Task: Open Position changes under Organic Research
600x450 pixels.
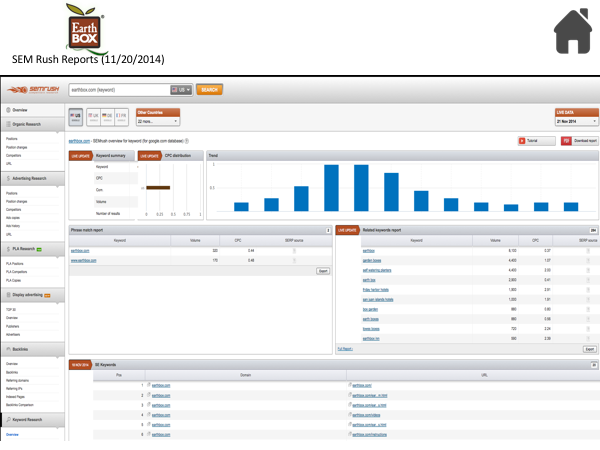Action: (x=16, y=147)
